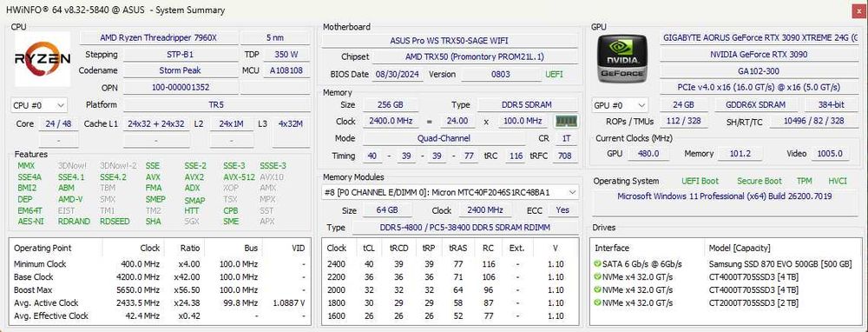Click the Boost Max operating point row

click(x=160, y=290)
